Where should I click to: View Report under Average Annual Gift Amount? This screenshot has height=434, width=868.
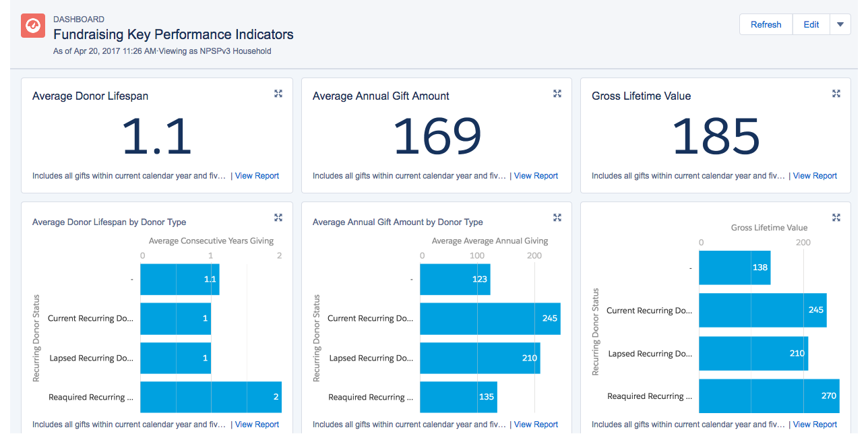[536, 175]
